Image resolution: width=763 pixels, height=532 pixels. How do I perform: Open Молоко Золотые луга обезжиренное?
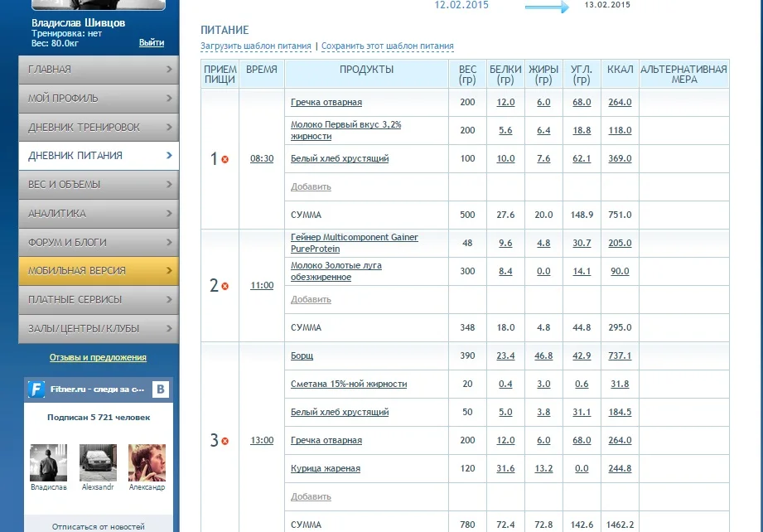[336, 271]
